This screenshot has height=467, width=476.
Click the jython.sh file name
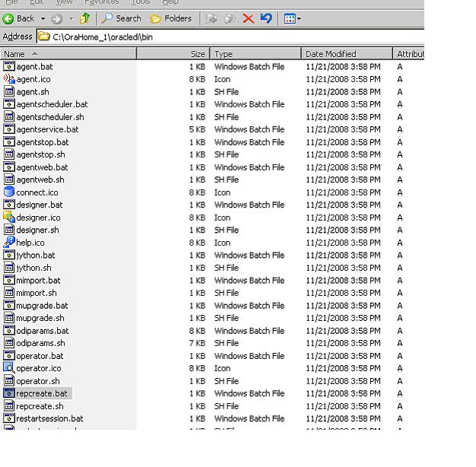(x=33, y=268)
